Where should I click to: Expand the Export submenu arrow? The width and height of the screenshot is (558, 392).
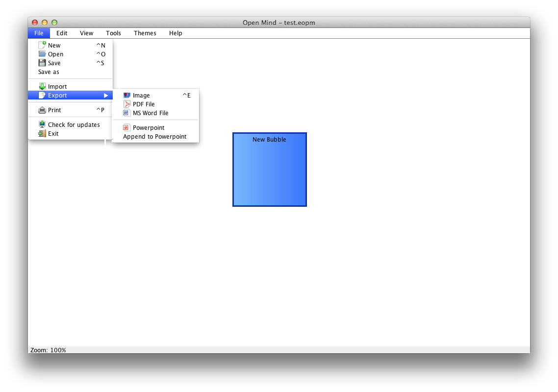click(x=106, y=96)
